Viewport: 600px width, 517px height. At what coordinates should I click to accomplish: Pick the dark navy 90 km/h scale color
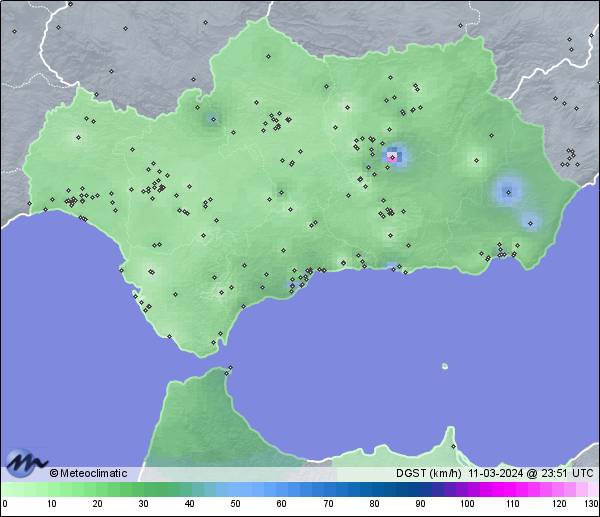pyautogui.click(x=420, y=489)
